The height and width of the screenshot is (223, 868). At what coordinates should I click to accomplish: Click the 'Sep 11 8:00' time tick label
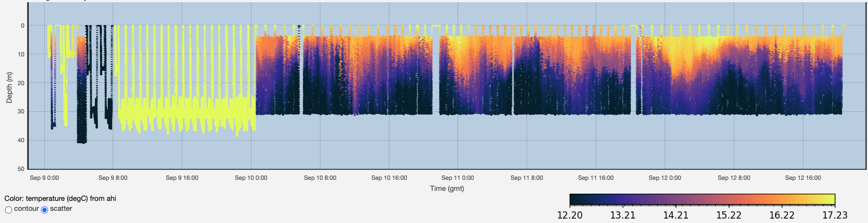pos(527,178)
